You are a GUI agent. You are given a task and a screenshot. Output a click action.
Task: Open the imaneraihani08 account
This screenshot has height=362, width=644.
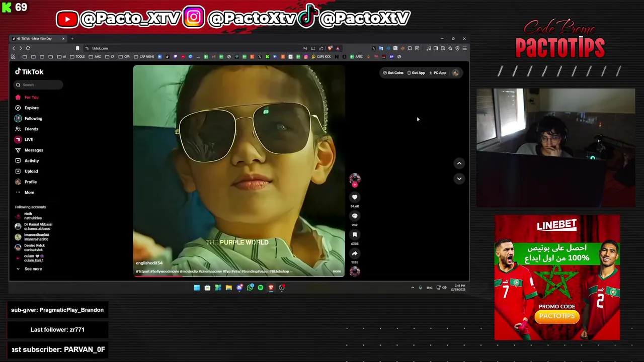coord(32,237)
